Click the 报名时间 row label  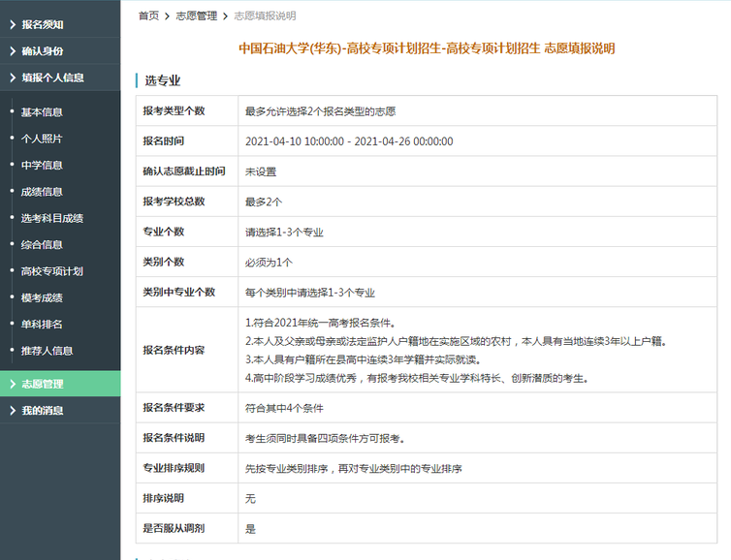click(x=163, y=141)
